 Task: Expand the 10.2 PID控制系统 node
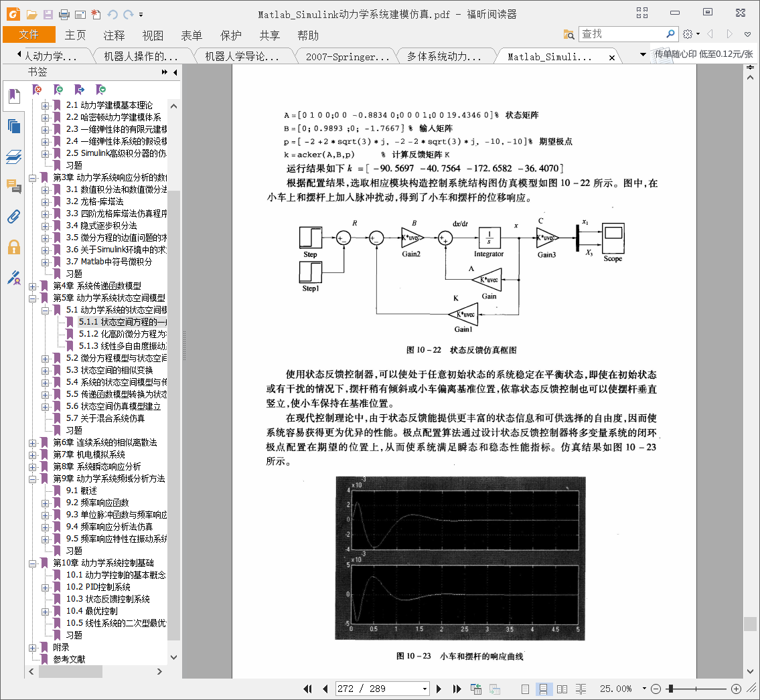pyautogui.click(x=45, y=587)
